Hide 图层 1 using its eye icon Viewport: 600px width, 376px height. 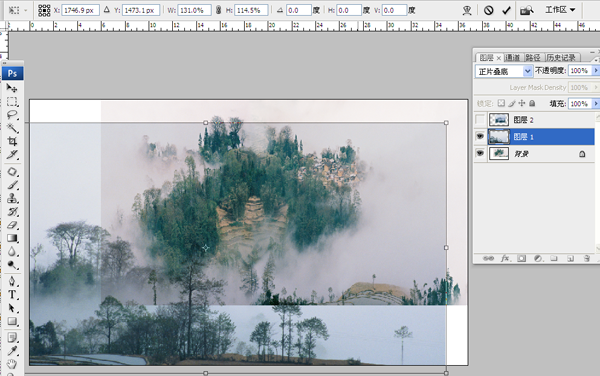click(x=480, y=137)
